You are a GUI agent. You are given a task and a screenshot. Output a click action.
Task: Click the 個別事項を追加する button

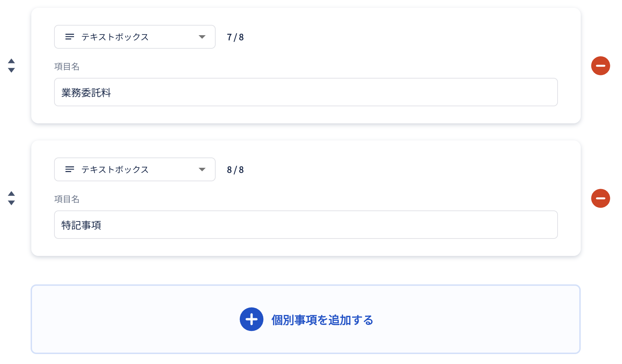tap(322, 320)
